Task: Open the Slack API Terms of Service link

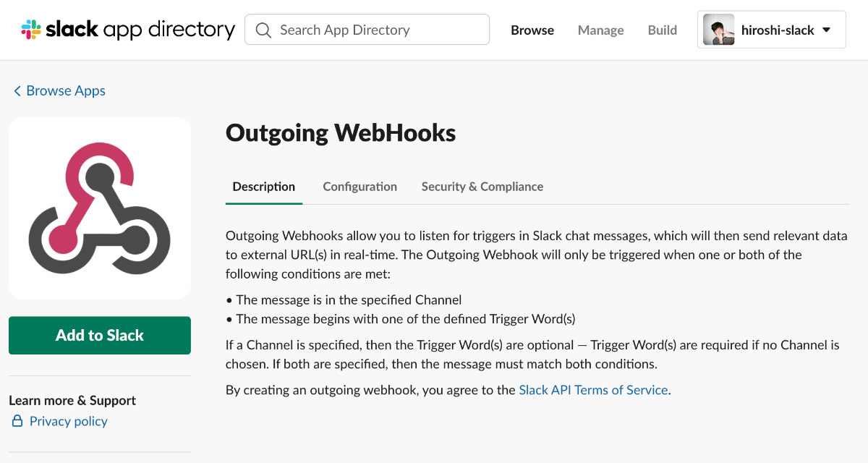Action: pos(593,390)
